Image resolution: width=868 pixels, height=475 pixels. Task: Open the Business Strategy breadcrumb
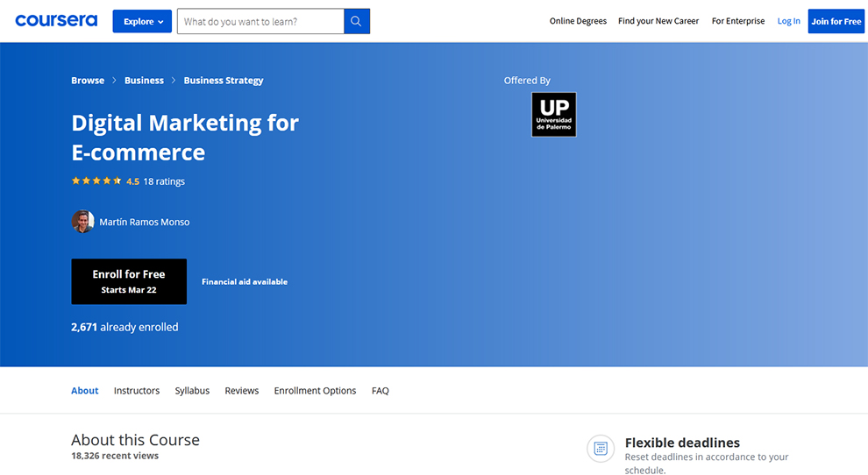point(224,81)
